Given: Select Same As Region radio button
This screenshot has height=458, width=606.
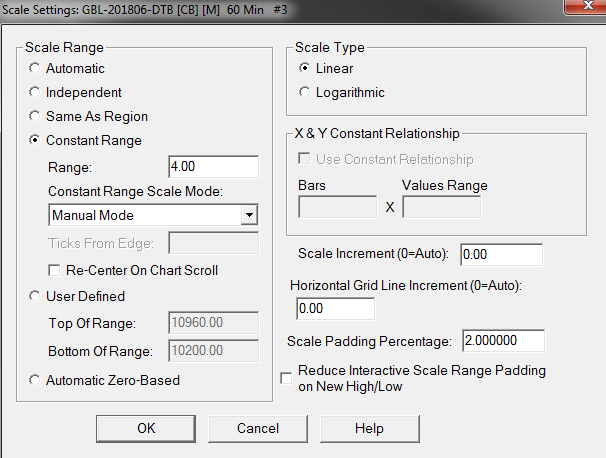Looking at the screenshot, I should (37, 116).
